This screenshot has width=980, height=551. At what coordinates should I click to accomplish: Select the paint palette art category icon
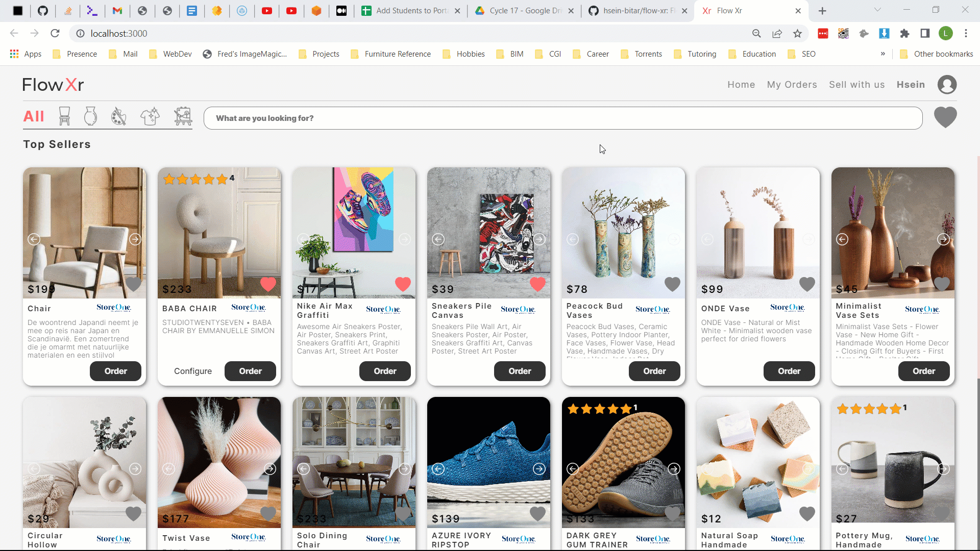[x=118, y=116]
